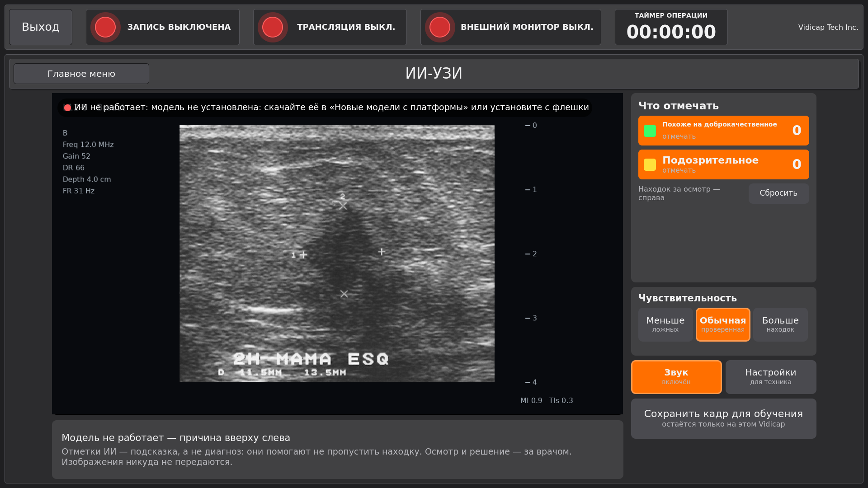Select Обычная проверенная sensitivity

(x=723, y=324)
